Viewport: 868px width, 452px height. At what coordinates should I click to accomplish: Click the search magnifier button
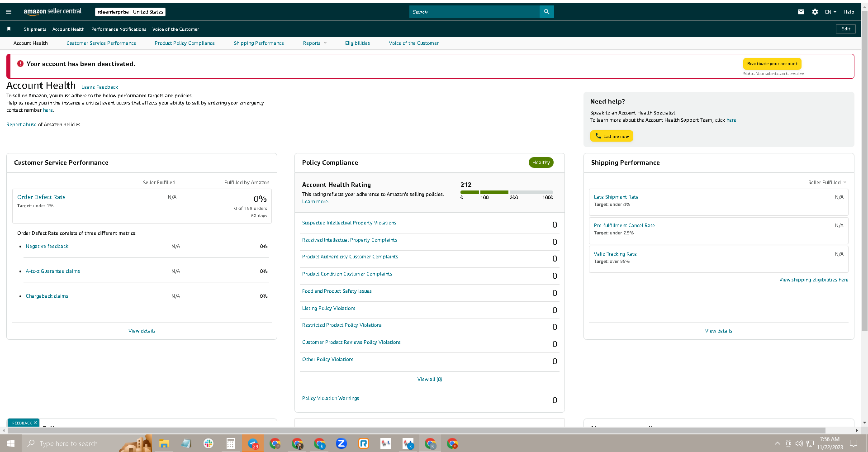pyautogui.click(x=546, y=12)
